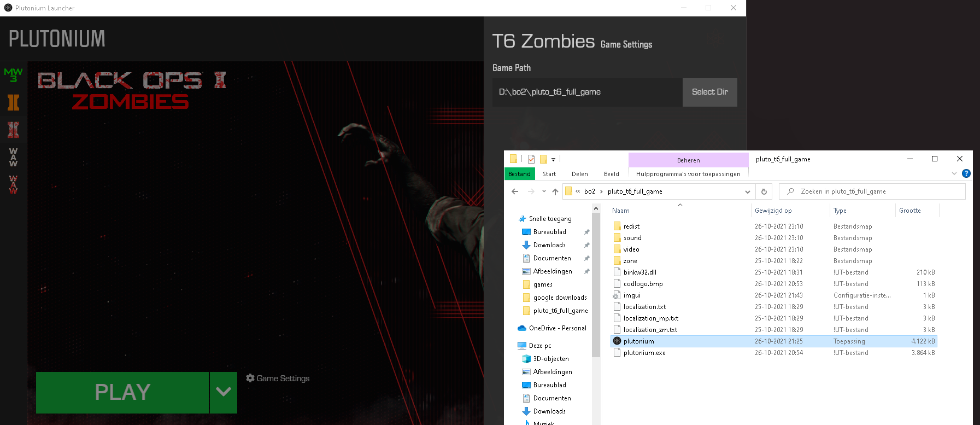Open pluto_t6_full_game in navigation pane
Image resolution: width=980 pixels, height=425 pixels.
click(x=560, y=311)
